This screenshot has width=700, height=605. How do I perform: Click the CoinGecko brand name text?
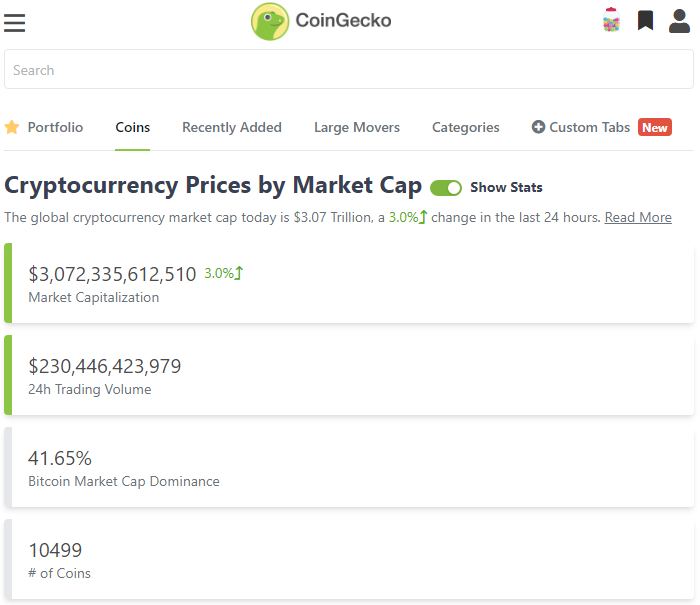coord(343,21)
